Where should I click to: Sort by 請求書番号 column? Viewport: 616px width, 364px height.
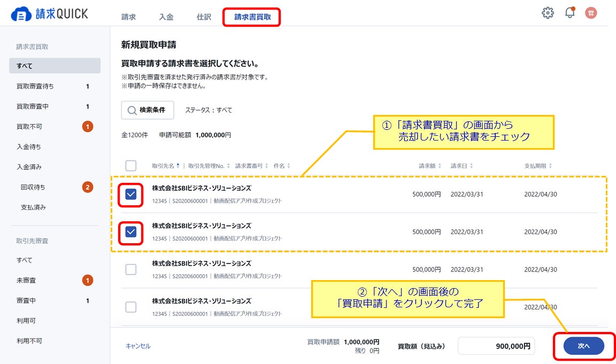point(251,166)
